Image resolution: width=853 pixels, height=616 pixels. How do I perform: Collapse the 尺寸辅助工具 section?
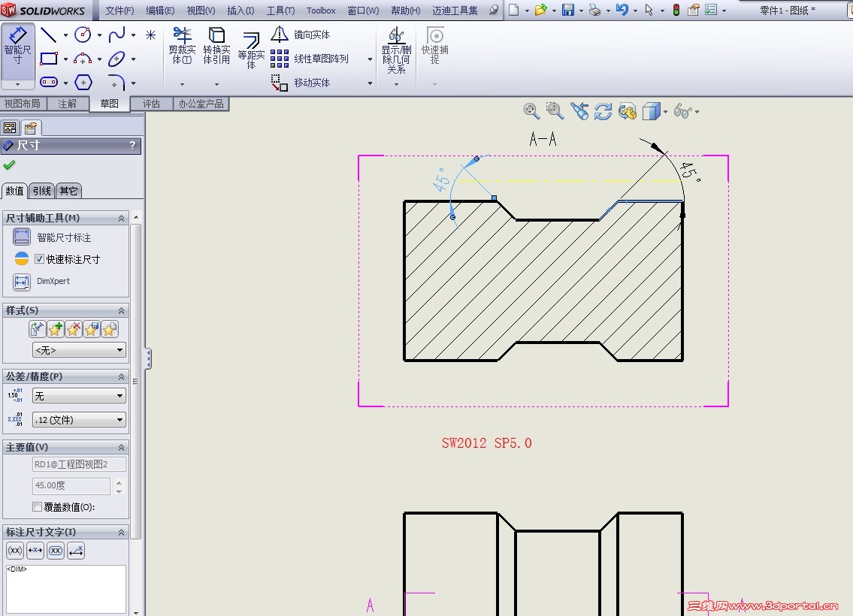click(x=121, y=218)
